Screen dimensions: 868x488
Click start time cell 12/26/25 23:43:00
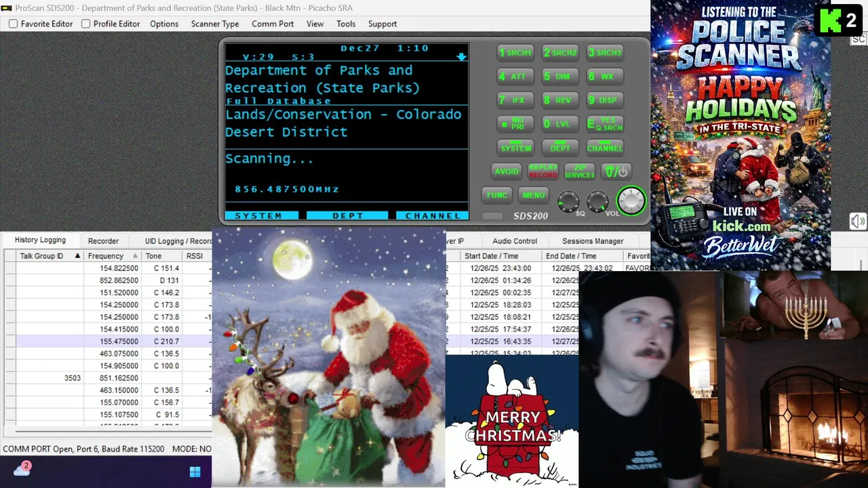501,268
